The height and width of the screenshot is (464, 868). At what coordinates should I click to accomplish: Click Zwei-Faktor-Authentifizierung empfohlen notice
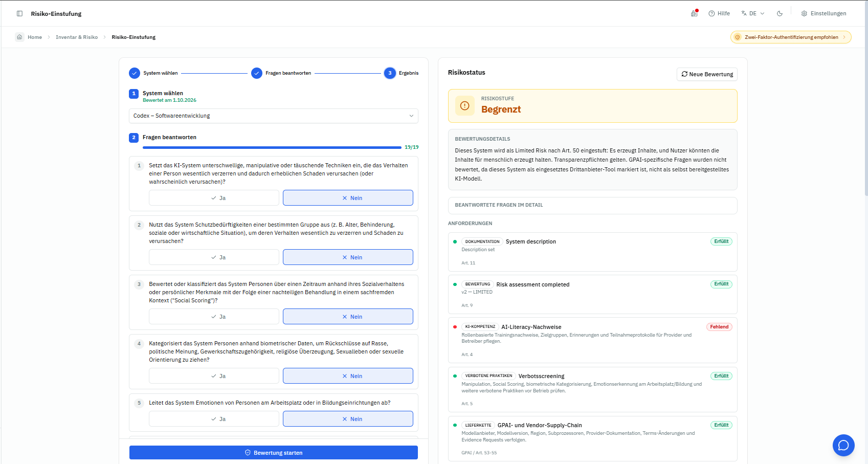(791, 37)
